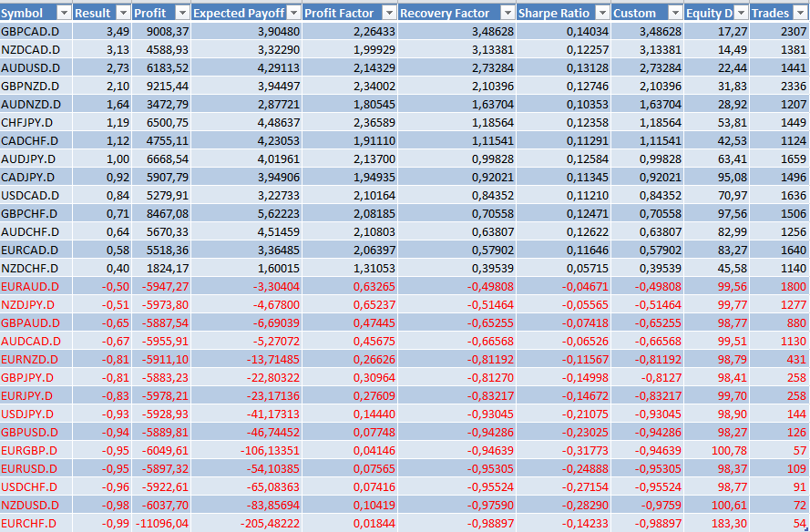Click Sharpe ratio value -0,31773
Image resolution: width=810 pixels, height=532 pixels.
click(x=585, y=450)
